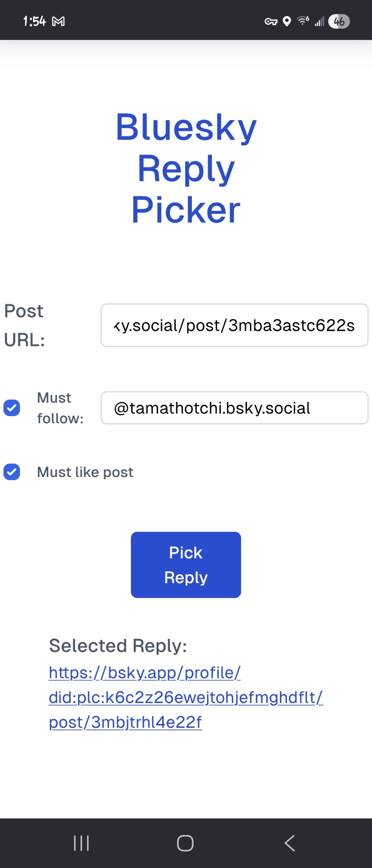372x868 pixels.
Task: Tap the Gmail notification icon
Action: coord(58,21)
